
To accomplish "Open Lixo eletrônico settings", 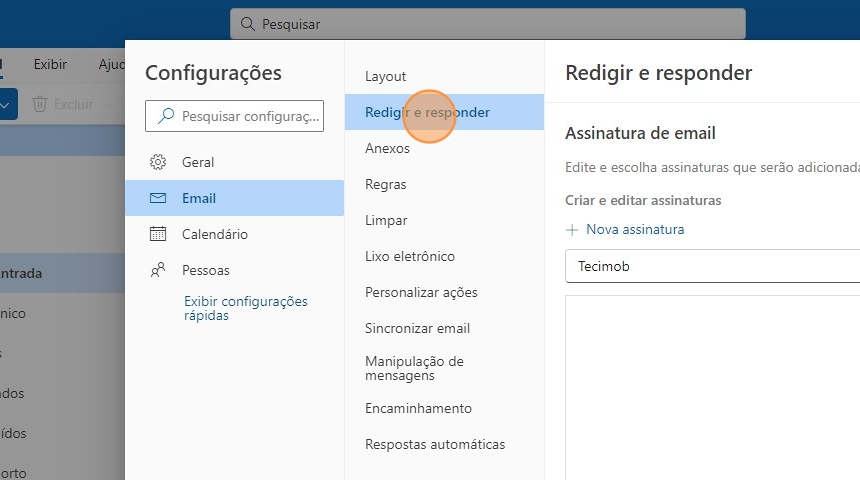I will pos(410,256).
